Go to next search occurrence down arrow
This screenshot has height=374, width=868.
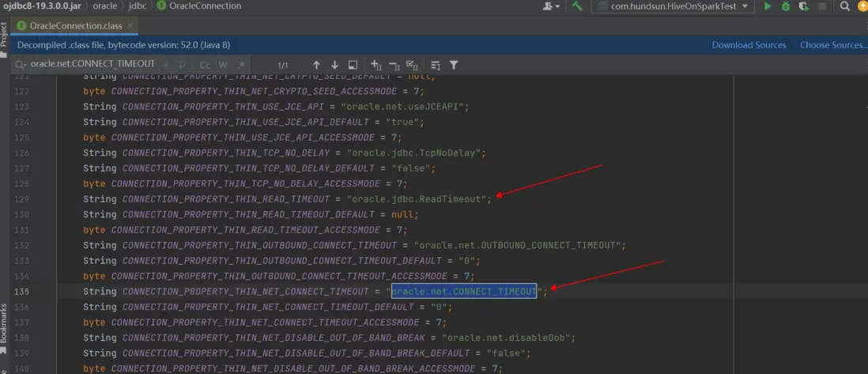coord(334,65)
